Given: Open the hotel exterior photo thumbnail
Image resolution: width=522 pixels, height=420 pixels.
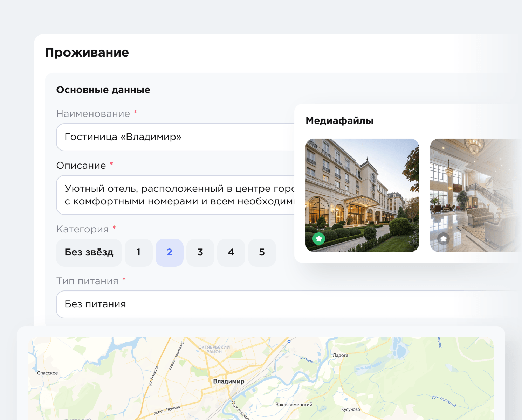Looking at the screenshot, I should [362, 195].
